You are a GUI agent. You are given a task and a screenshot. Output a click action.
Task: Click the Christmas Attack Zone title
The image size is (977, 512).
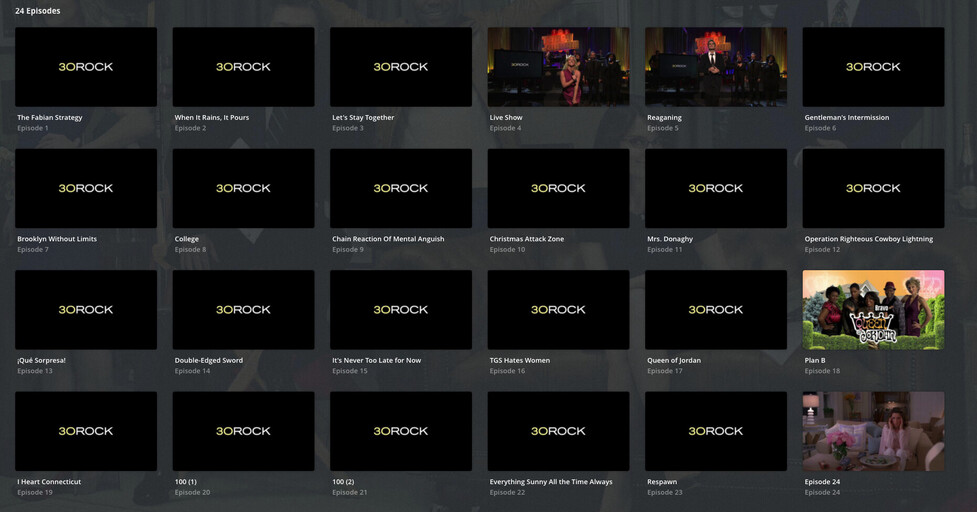point(527,239)
